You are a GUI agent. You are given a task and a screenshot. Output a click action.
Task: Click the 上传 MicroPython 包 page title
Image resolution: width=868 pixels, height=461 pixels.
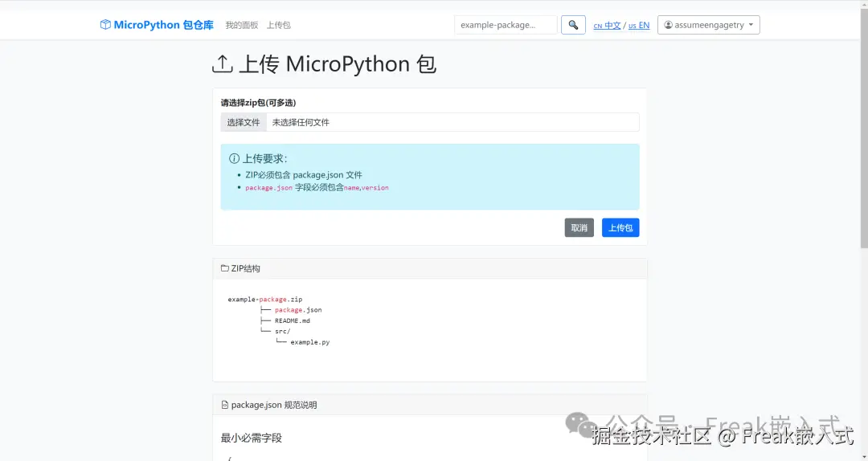point(338,64)
